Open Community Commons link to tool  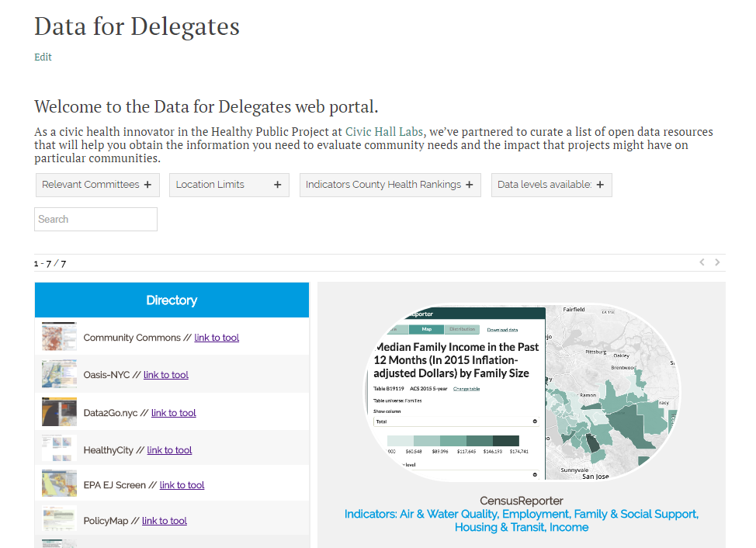pos(217,338)
